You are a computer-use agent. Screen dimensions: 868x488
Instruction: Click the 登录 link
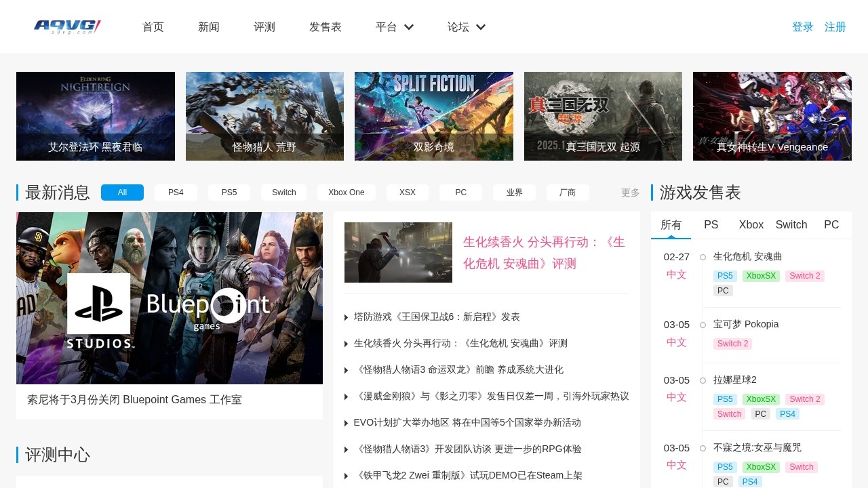tap(802, 27)
